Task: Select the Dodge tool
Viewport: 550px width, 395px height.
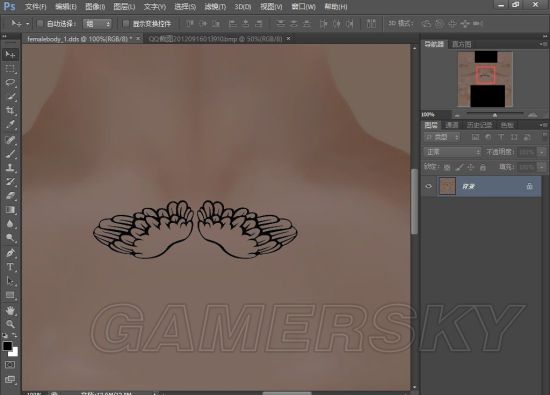Action: [10, 238]
